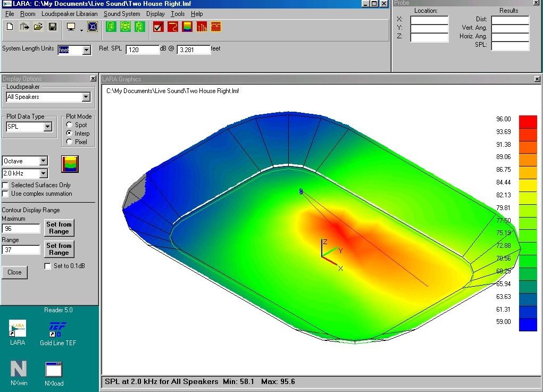Expand the All Speakers loudspeaker dropdown
The image size is (543, 392).
[x=86, y=97]
